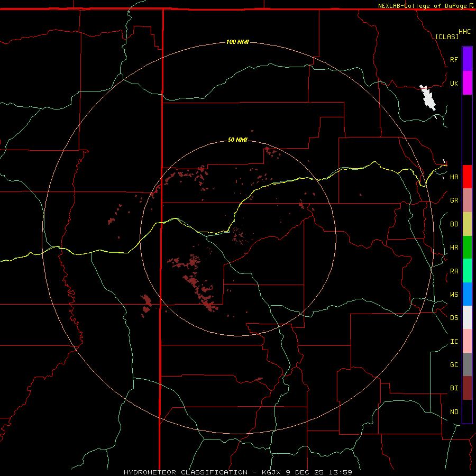Select the GR pink legend swatch
476x476 pixels.
pyautogui.click(x=467, y=200)
